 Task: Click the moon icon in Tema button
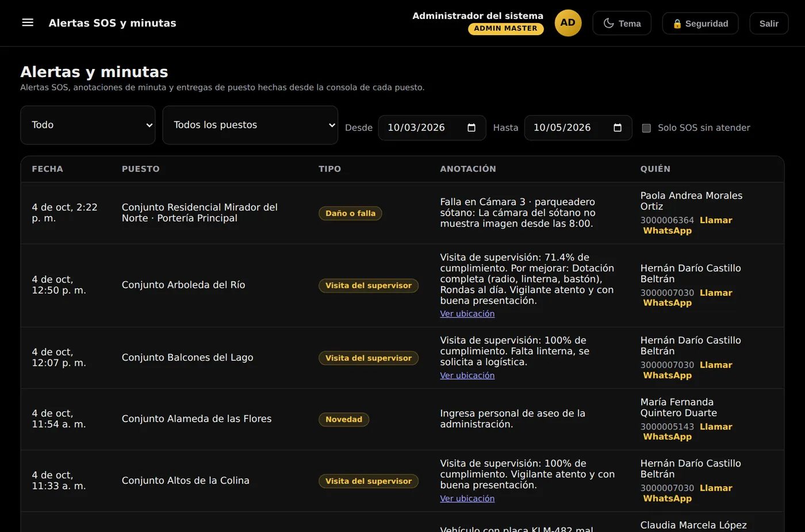(608, 24)
